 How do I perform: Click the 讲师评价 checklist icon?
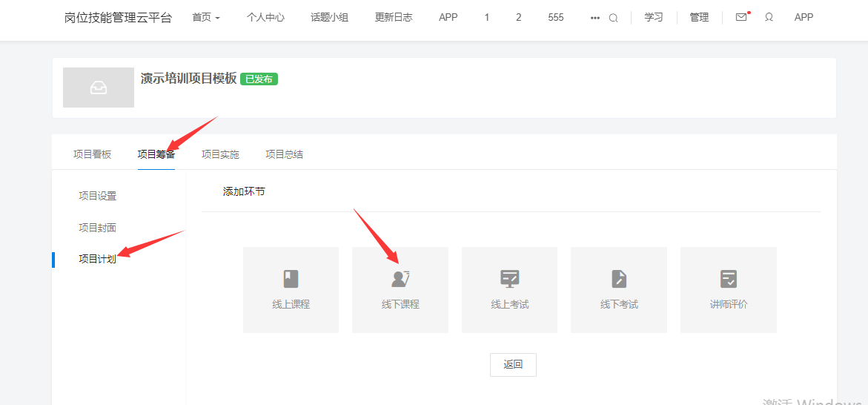[729, 279]
